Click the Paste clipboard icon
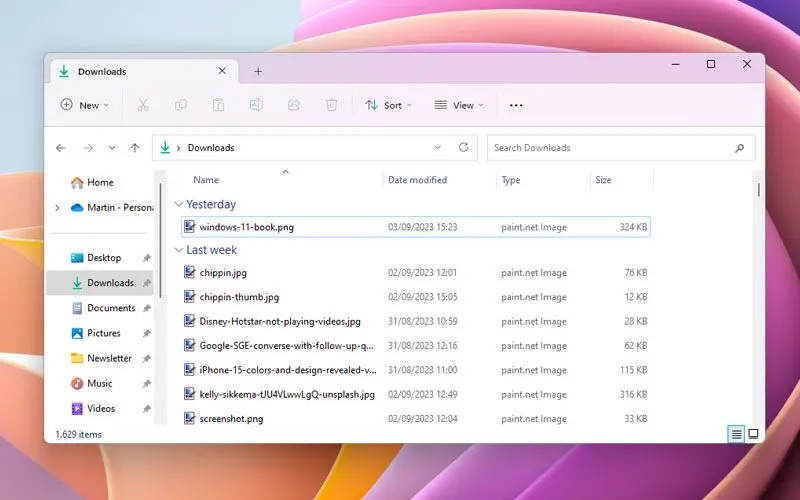The height and width of the screenshot is (500, 800). click(218, 105)
